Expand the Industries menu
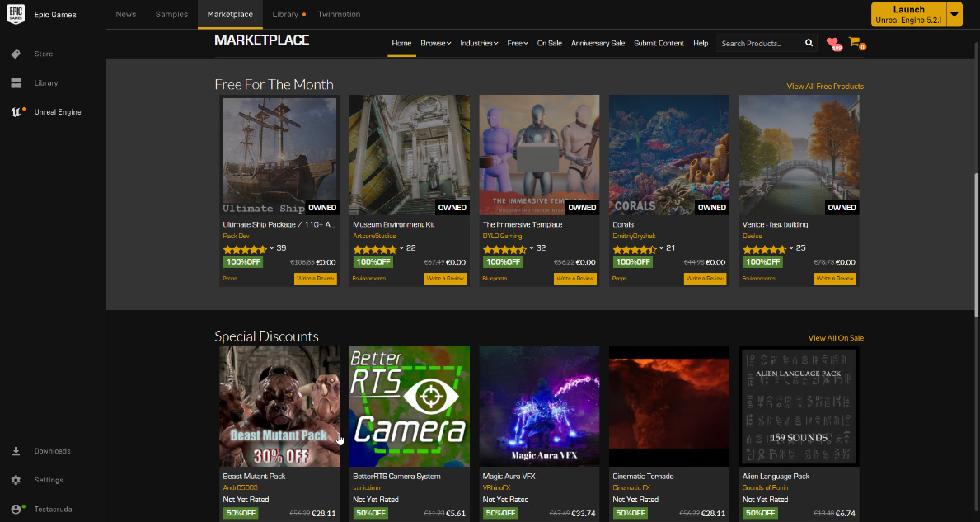980x522 pixels. pyautogui.click(x=479, y=43)
